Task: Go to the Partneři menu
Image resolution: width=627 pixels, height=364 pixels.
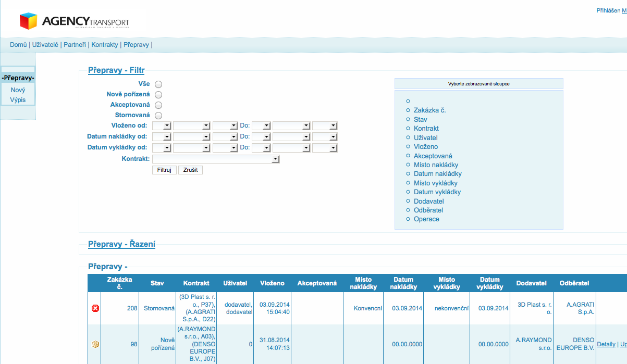Action: [75, 45]
